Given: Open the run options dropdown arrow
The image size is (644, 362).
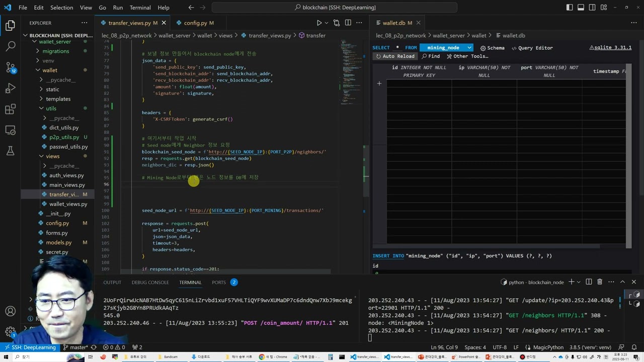Looking at the screenshot, I should pos(327,23).
